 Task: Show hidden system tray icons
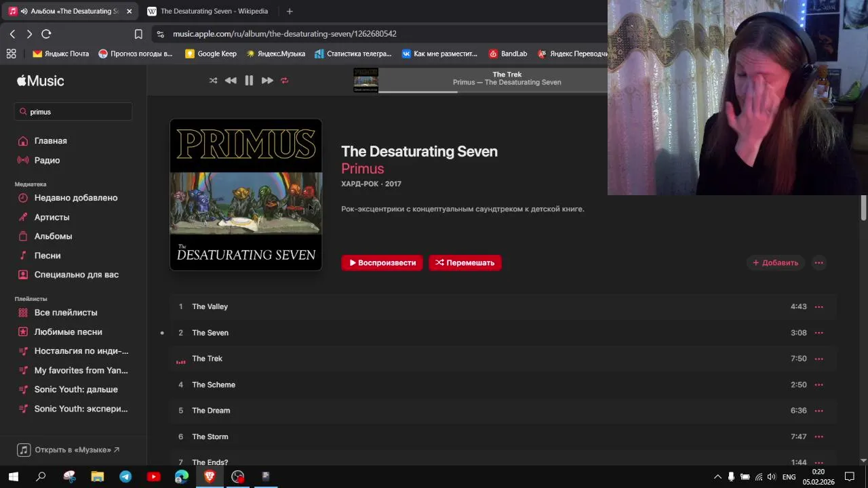coord(717,477)
